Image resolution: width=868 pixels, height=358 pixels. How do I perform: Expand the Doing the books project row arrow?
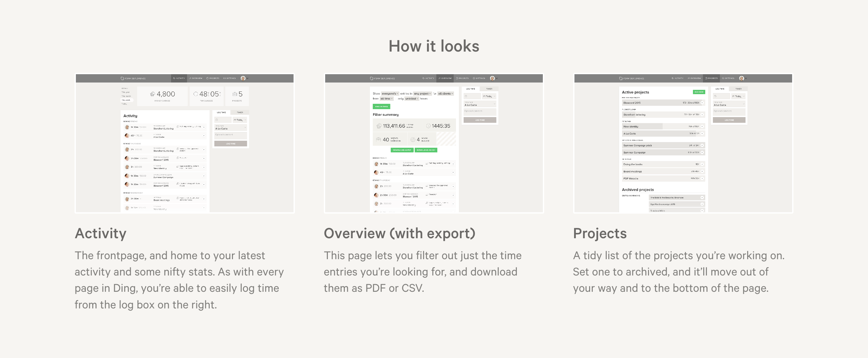click(x=702, y=164)
